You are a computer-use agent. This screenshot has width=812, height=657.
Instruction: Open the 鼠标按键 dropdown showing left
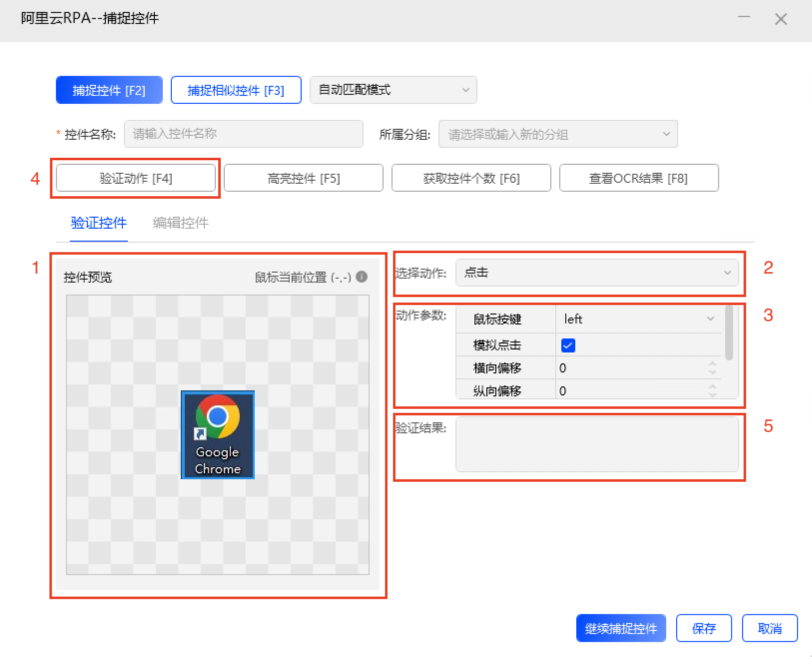(x=638, y=319)
